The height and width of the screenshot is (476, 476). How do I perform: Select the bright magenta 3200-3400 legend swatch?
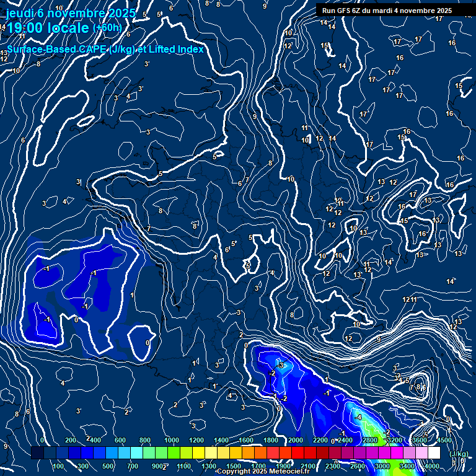(397, 452)
